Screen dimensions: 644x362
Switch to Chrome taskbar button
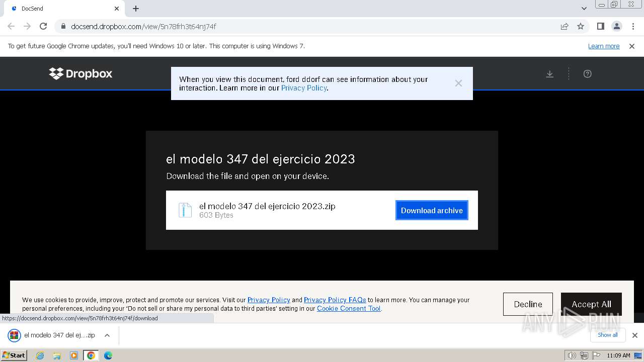[x=91, y=355]
